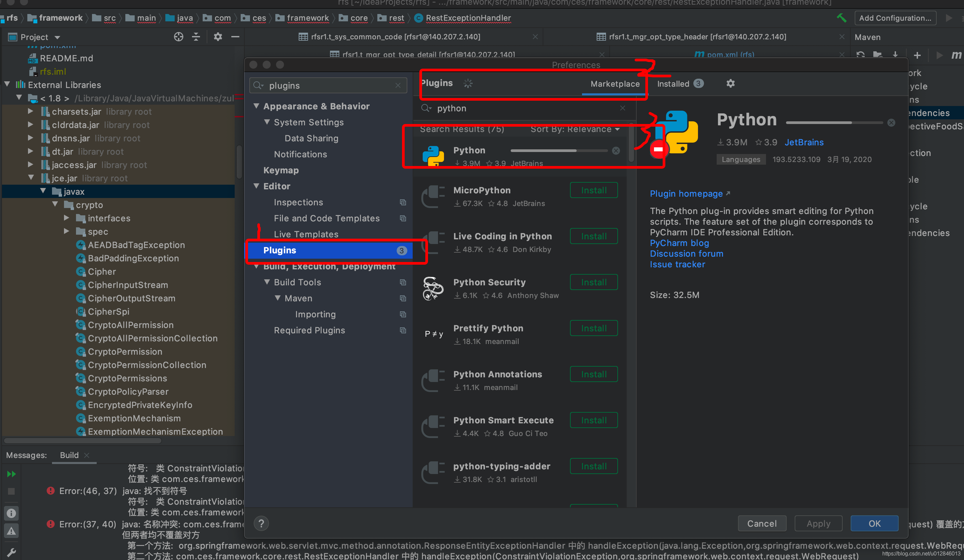This screenshot has height=560, width=964.
Task: Collapse System Settings subgroup
Action: (267, 122)
